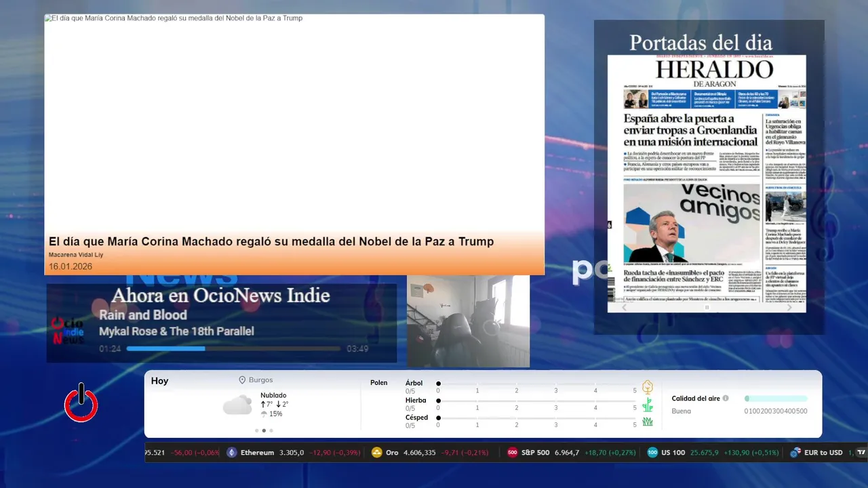Image resolution: width=868 pixels, height=488 pixels.
Task: Click the broken image icon in news card
Action: (48, 18)
